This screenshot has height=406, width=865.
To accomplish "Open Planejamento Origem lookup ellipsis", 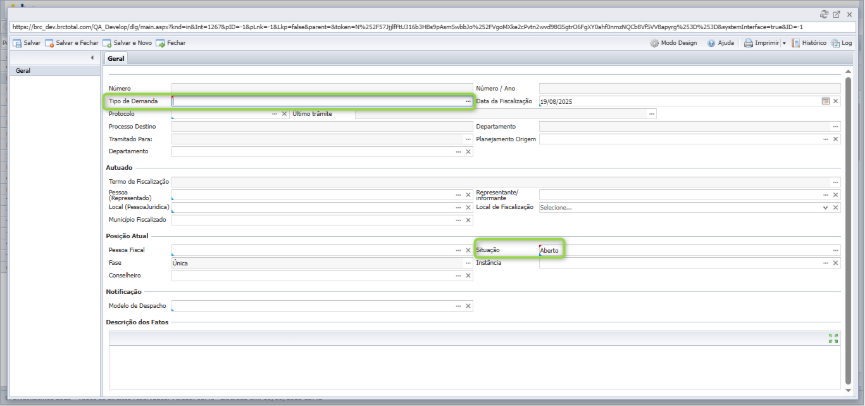I will (x=826, y=139).
